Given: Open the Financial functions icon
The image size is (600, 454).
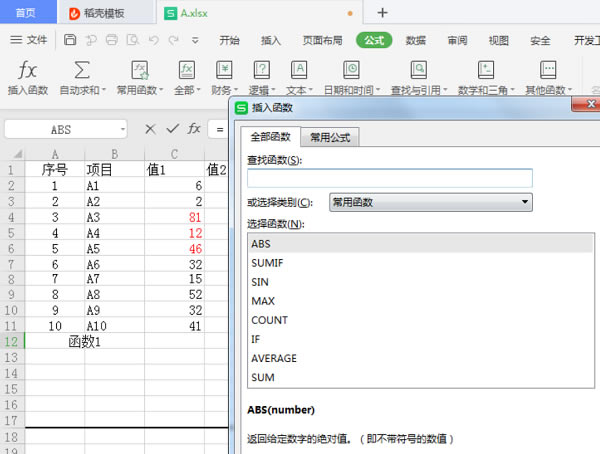Looking at the screenshot, I should pyautogui.click(x=225, y=70).
